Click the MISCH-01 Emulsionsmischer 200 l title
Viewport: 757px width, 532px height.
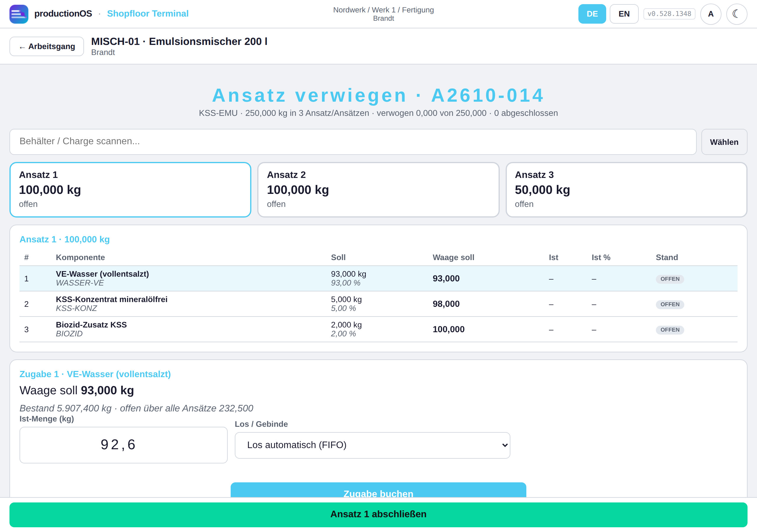179,42
